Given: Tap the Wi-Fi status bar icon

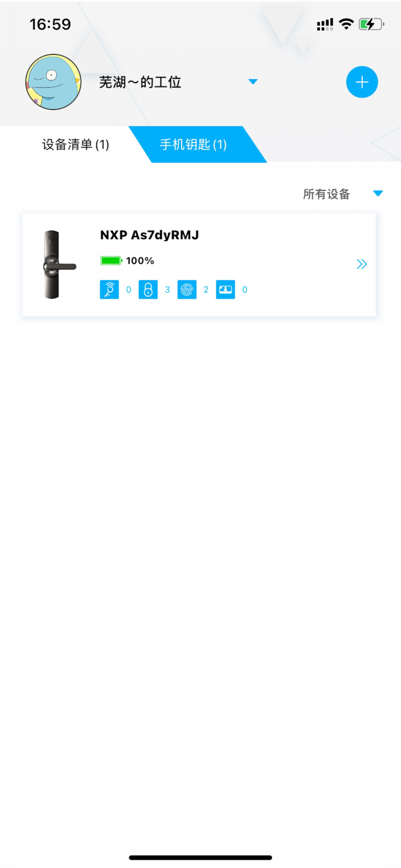Looking at the screenshot, I should tap(346, 24).
